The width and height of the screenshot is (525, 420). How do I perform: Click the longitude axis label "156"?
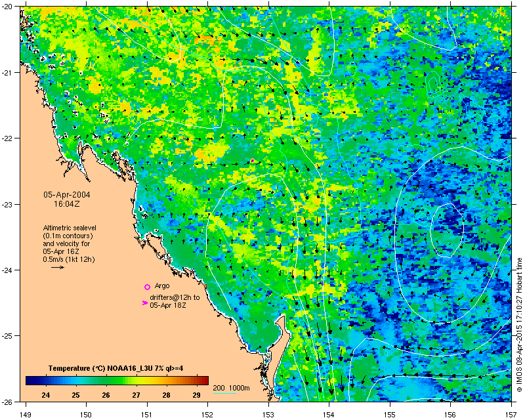coord(450,415)
